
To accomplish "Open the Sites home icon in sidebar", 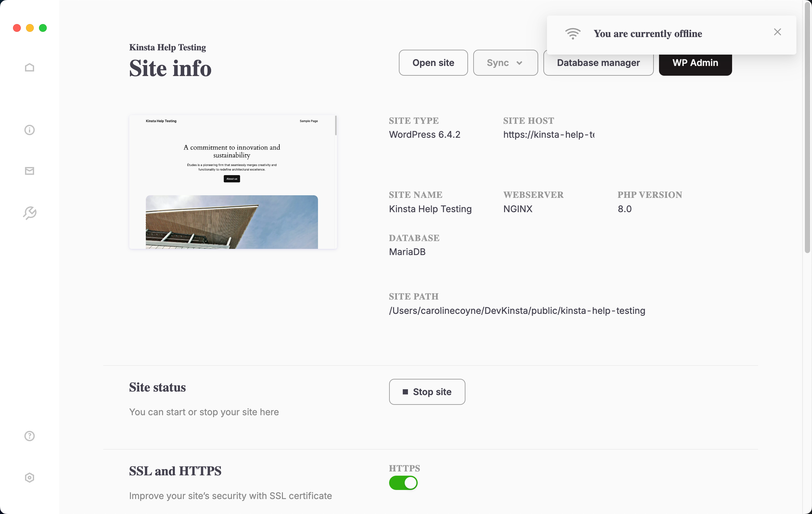I will [x=29, y=68].
